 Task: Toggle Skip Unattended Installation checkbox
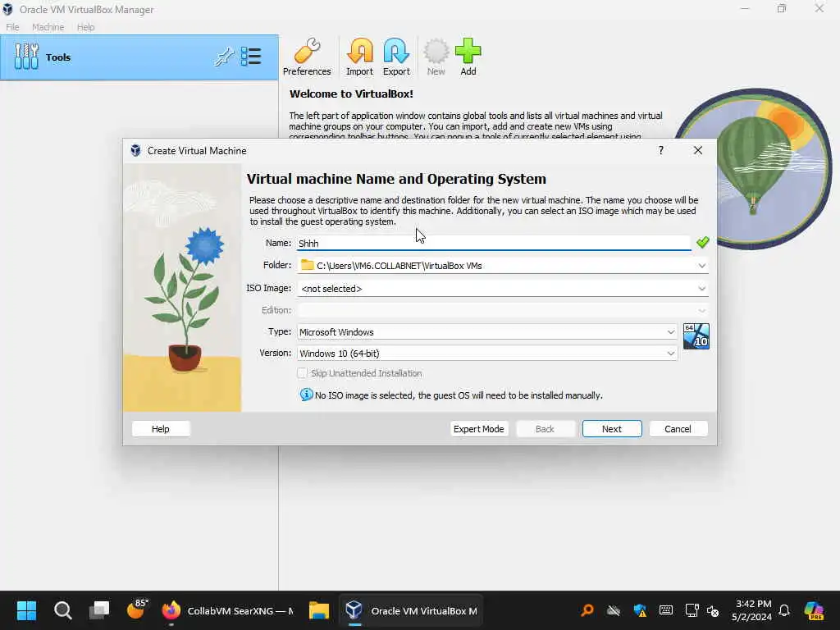302,373
